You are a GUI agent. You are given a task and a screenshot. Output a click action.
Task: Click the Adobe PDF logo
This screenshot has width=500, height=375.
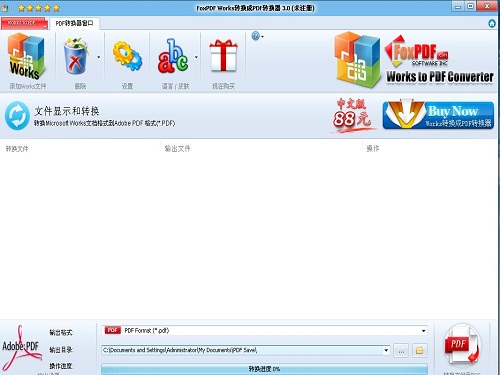coord(21,348)
